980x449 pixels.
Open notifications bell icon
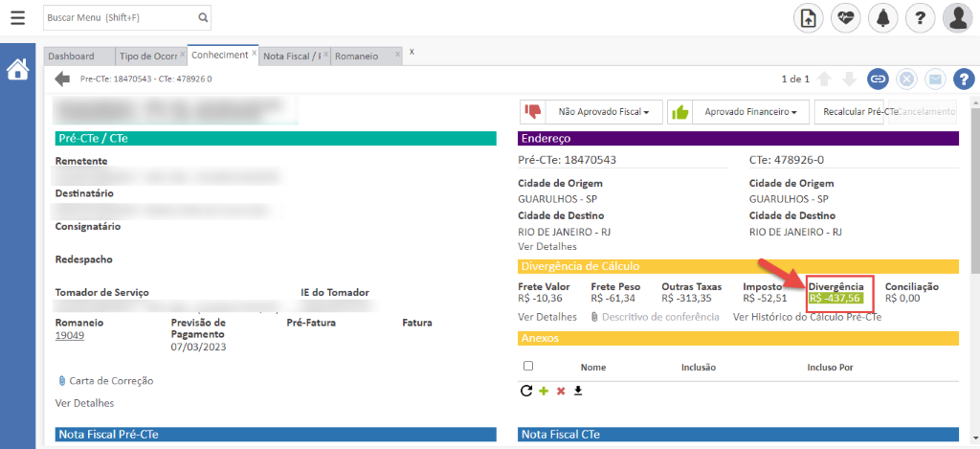pos(882,17)
